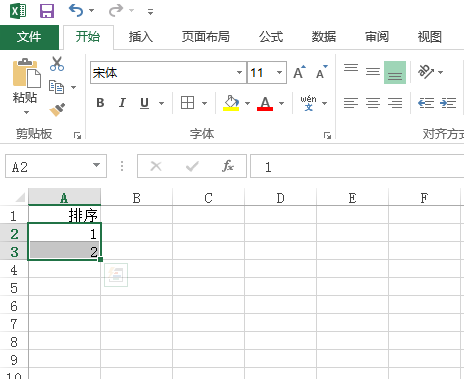Screen dimensions: 464x379
Task: Click the wén phonetic guide icon
Action: [308, 103]
